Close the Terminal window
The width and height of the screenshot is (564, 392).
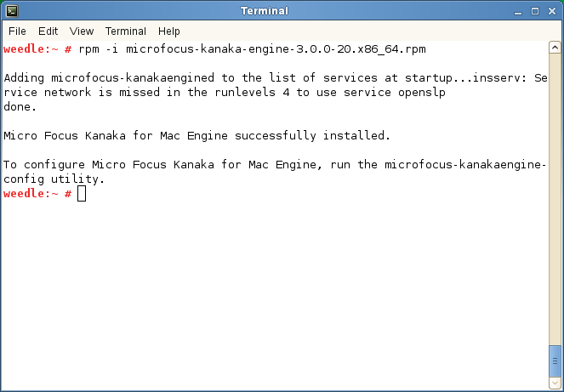(552, 12)
